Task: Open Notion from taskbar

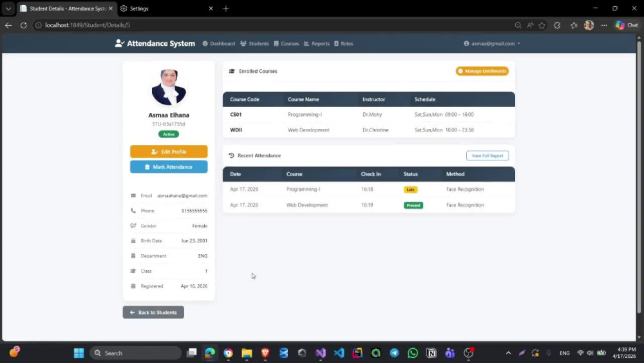Action: [x=431, y=353]
